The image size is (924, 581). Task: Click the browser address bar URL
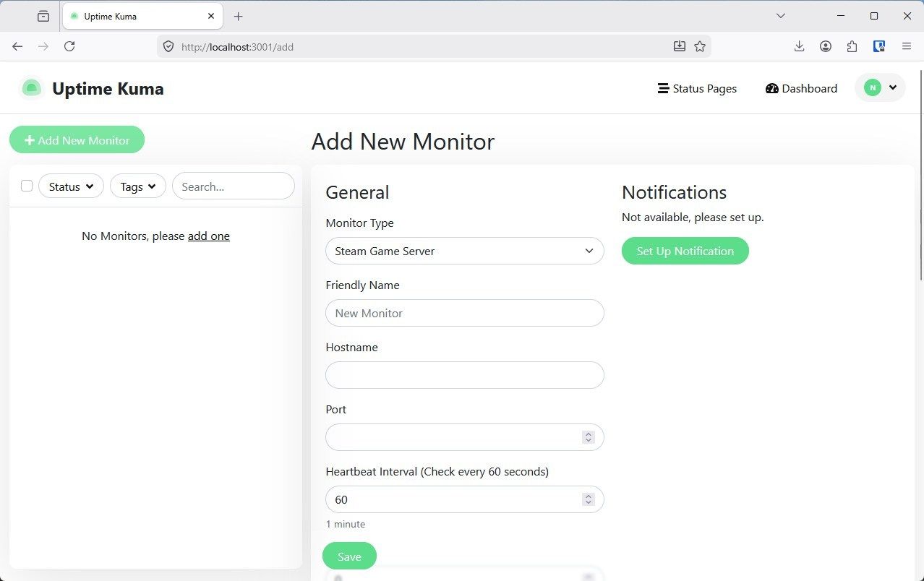point(237,46)
